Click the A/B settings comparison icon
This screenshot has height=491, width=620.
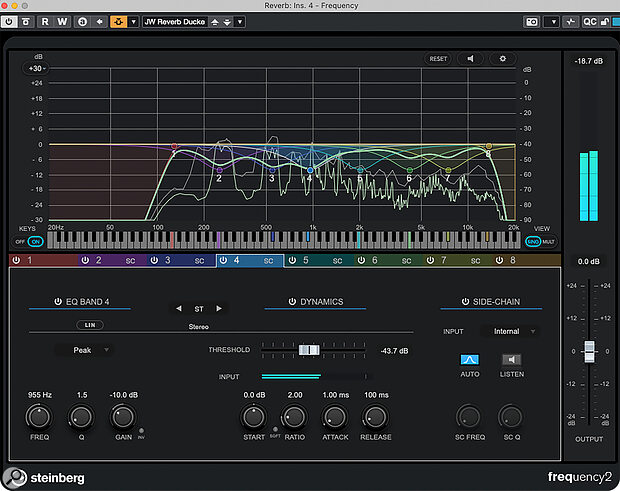[x=82, y=22]
